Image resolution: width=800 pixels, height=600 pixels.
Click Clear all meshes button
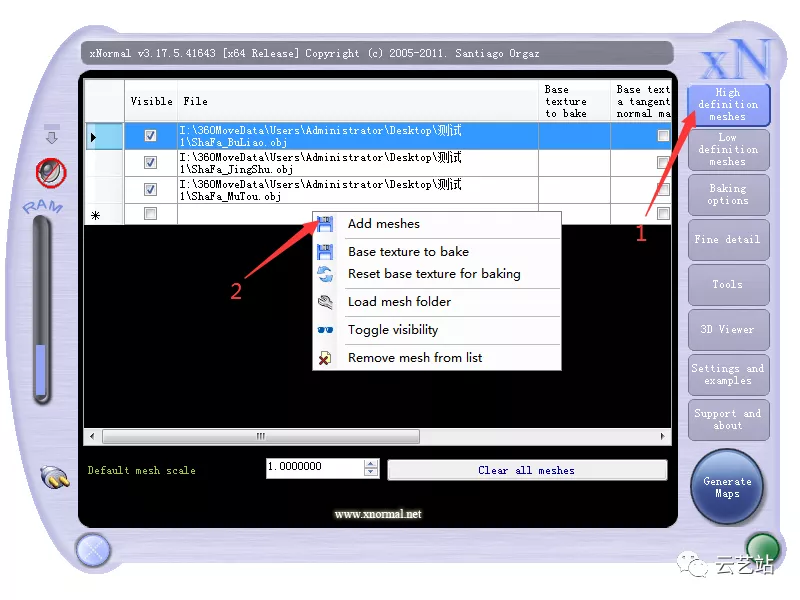pos(527,470)
